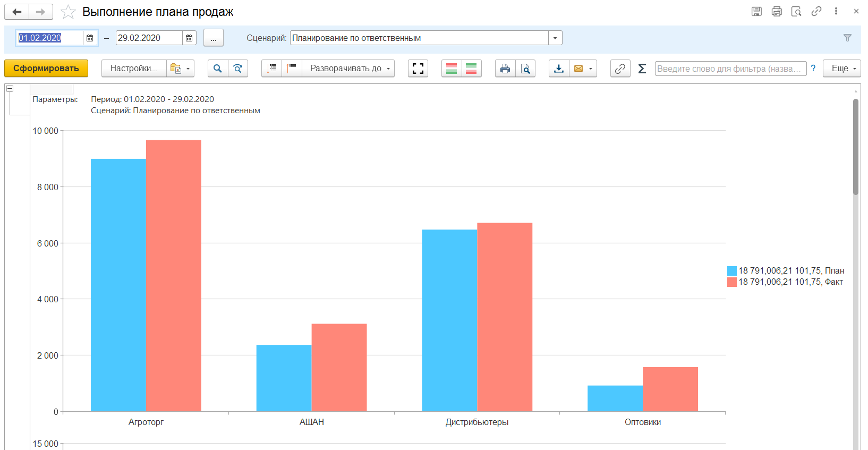Open the Еще menu
This screenshot has width=868, height=450.
point(841,69)
